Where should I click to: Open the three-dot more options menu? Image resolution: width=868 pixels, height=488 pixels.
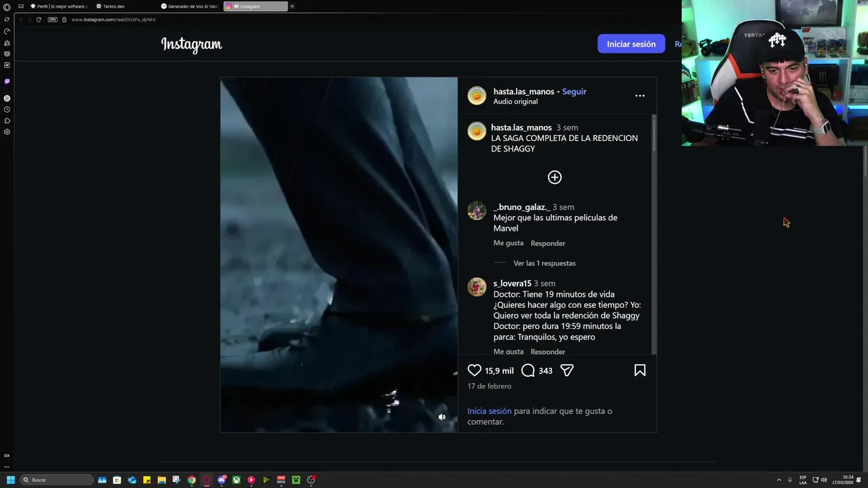click(639, 96)
